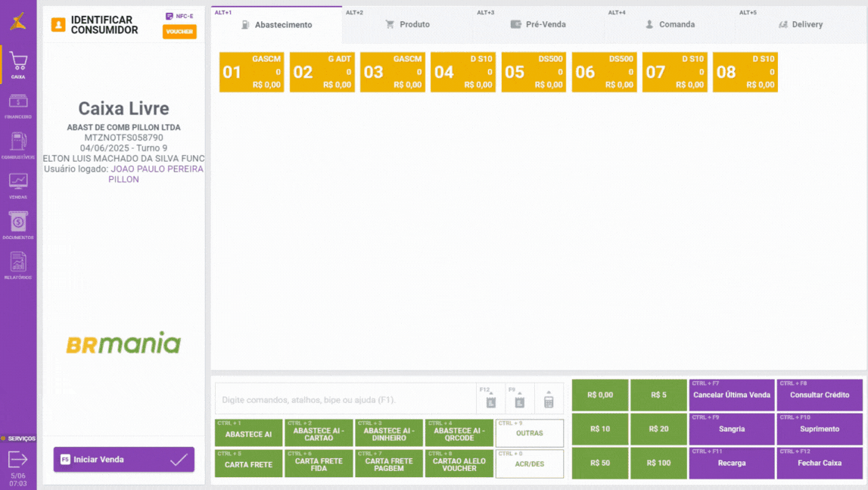The width and height of the screenshot is (868, 490).
Task: Click the MTZNOTFS058790 text
Action: (123, 138)
